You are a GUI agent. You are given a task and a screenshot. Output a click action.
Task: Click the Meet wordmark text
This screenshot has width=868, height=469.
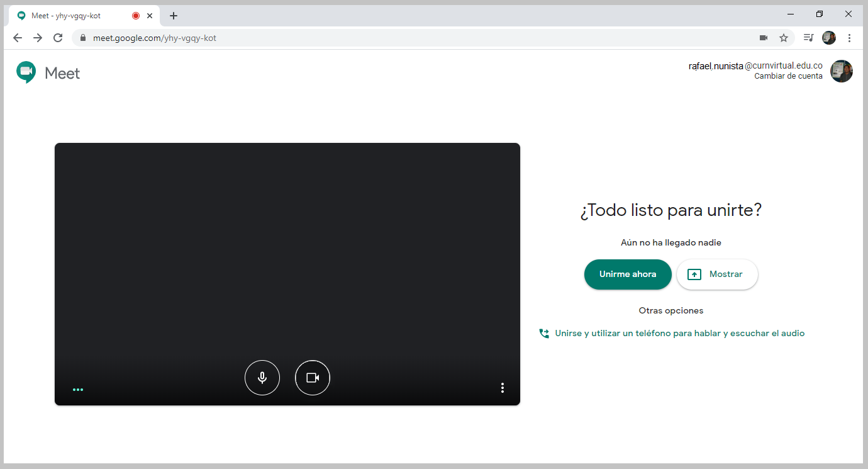62,73
